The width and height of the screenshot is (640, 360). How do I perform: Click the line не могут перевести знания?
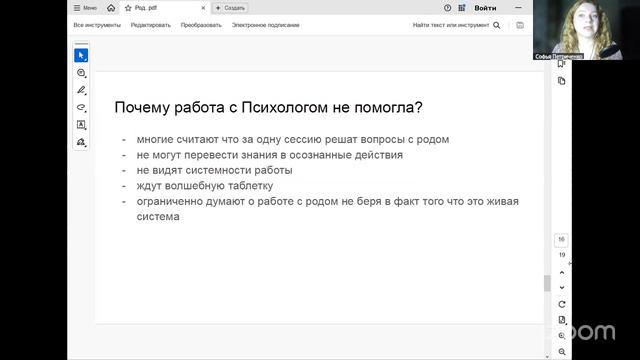[269, 155]
